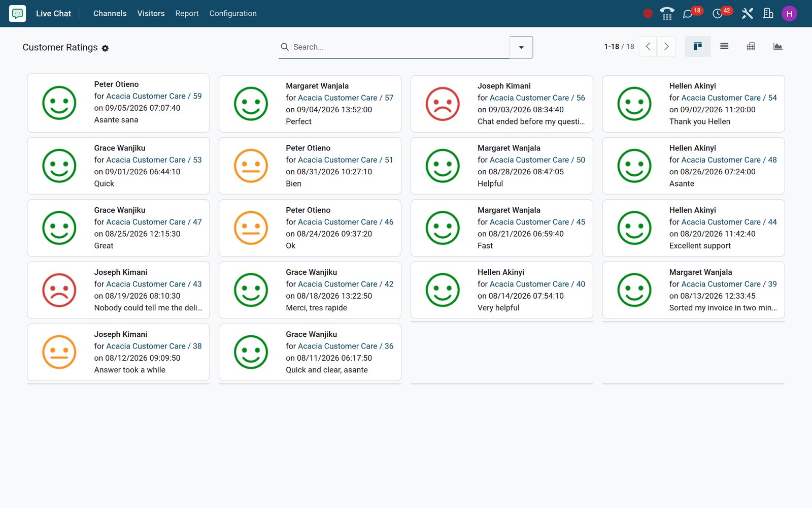Image resolution: width=812 pixels, height=508 pixels.
Task: Click happy face on Hellen Akinyi / 54 card
Action: 634,104
